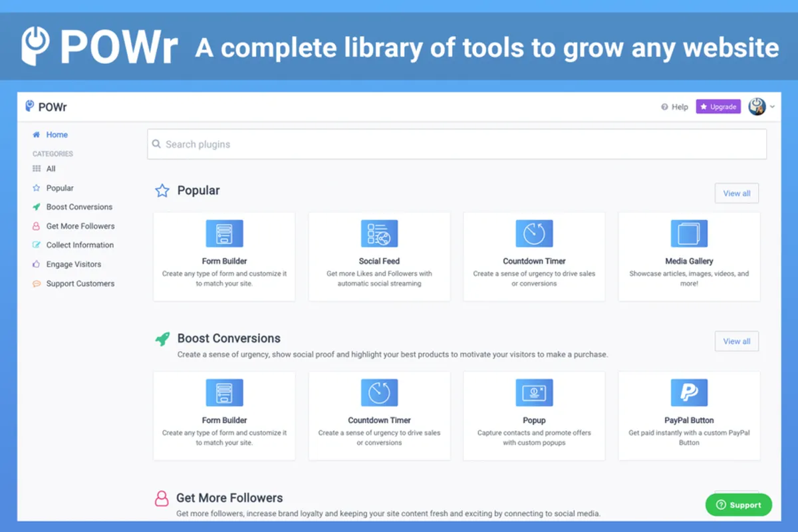Screen dimensions: 798x532
Task: Open Form Builder icon under Boost Conversions
Action: point(225,393)
